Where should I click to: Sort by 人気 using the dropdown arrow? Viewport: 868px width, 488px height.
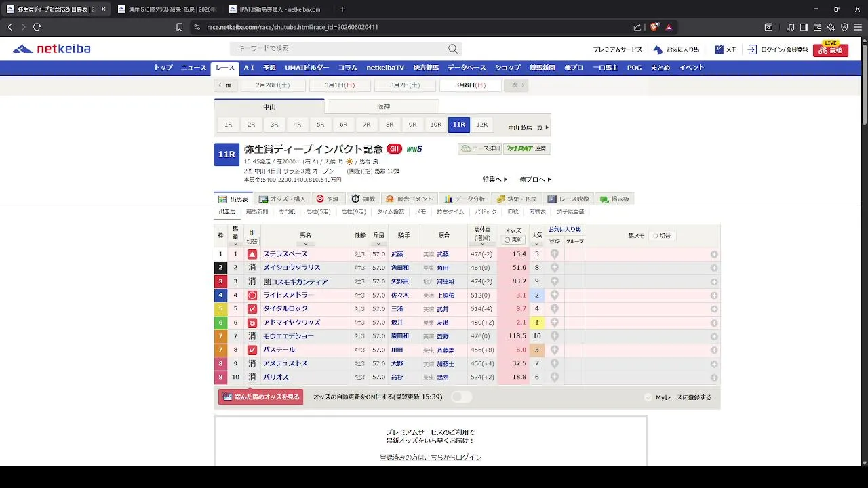pos(537,243)
